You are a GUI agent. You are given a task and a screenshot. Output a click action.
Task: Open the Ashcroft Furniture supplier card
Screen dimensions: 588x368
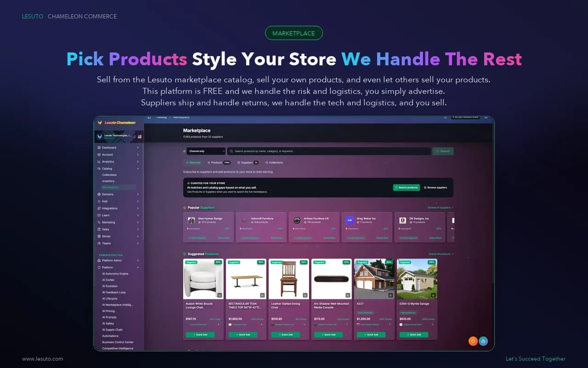point(261,227)
